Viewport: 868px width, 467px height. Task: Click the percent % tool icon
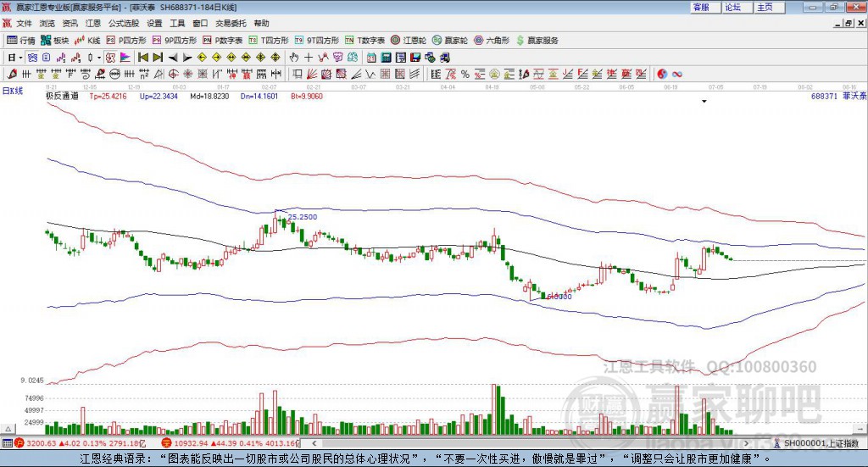(x=465, y=74)
